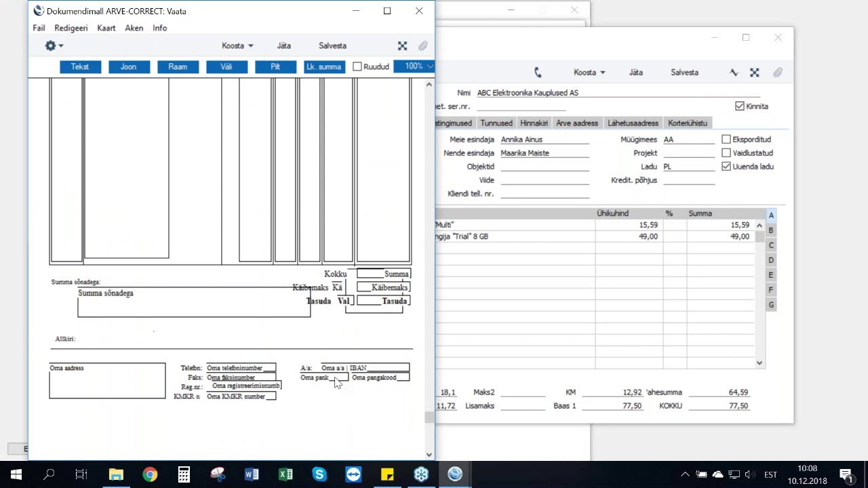The height and width of the screenshot is (488, 868).
Task: Open Microsoft Word from the taskbar
Action: (252, 474)
